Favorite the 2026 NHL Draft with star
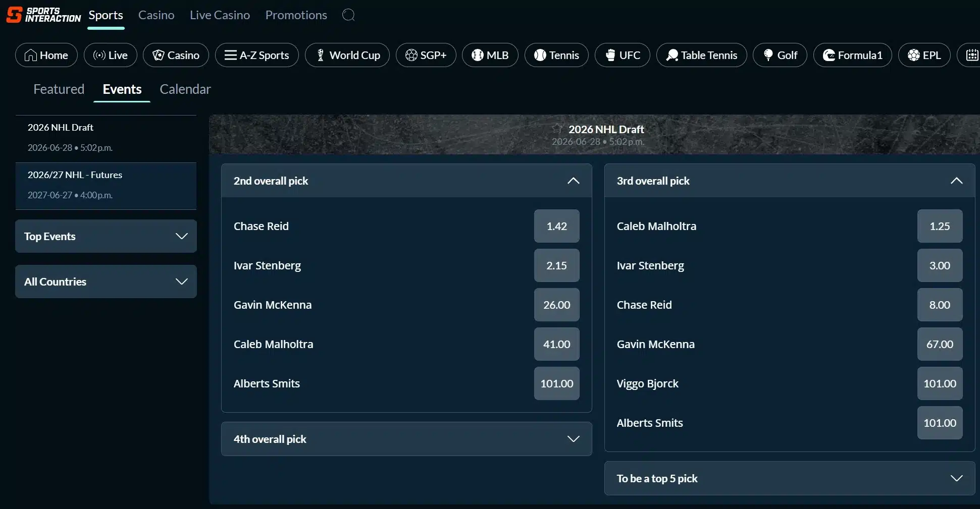This screenshot has width=980, height=509. [557, 129]
